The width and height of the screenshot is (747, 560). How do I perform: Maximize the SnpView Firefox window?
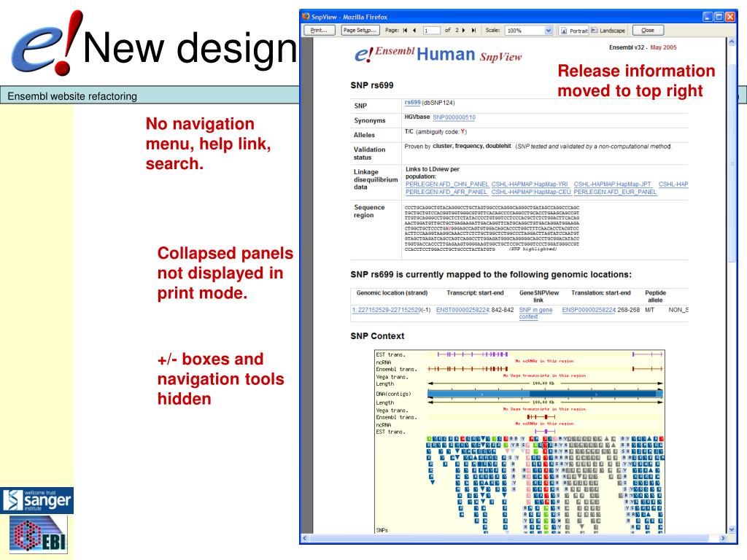(x=719, y=17)
